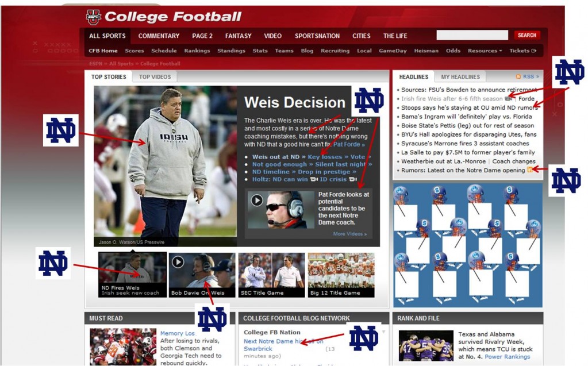Open the VIDEO menu item
The width and height of the screenshot is (588, 366).
[272, 36]
